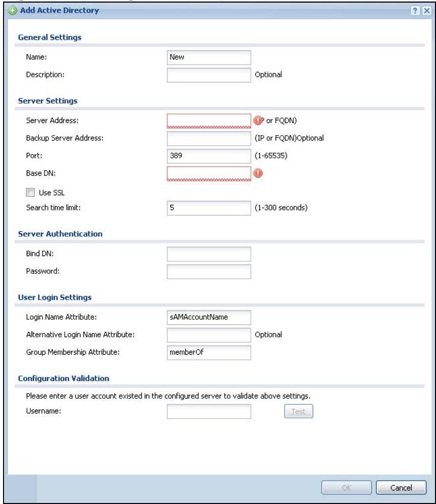This screenshot has height=504, width=436.
Task: Click the "(IP or FQDN)Optional" hint text
Action: 289,138
